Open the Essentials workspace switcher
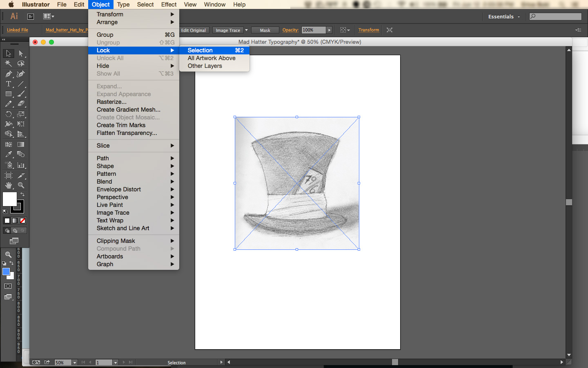The image size is (588, 368). pyautogui.click(x=504, y=17)
